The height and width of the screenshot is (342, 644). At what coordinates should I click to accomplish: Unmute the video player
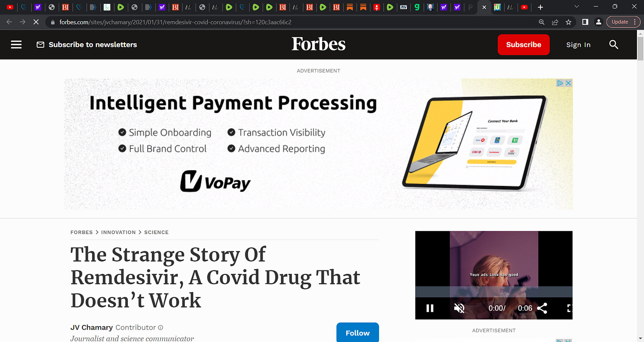pos(459,308)
